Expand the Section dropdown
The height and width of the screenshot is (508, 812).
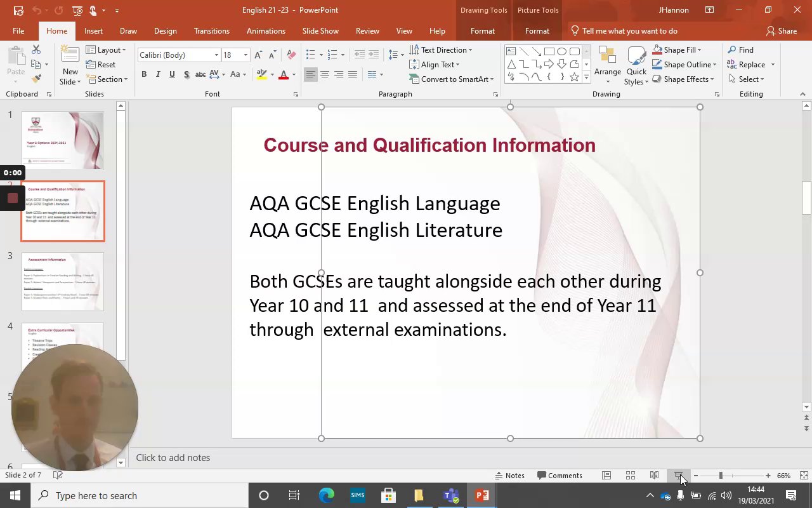pyautogui.click(x=107, y=79)
